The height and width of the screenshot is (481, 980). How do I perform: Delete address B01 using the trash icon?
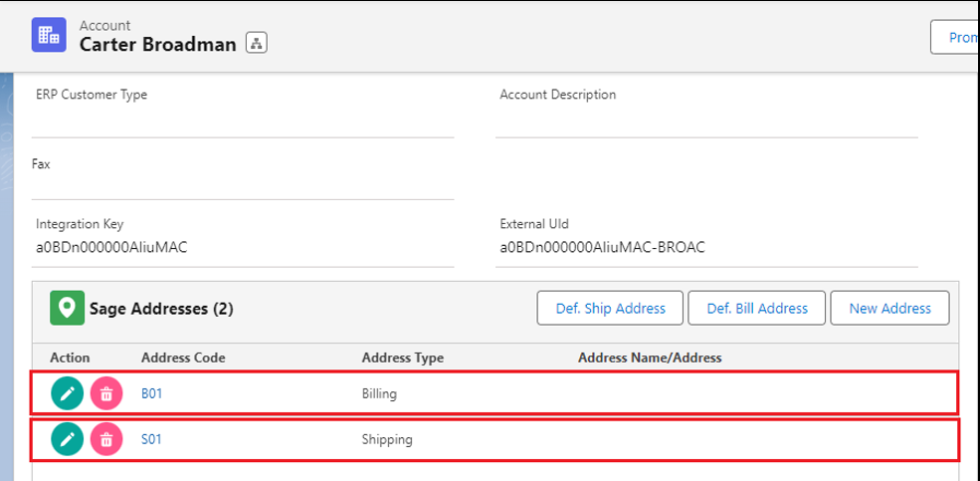pos(106,393)
